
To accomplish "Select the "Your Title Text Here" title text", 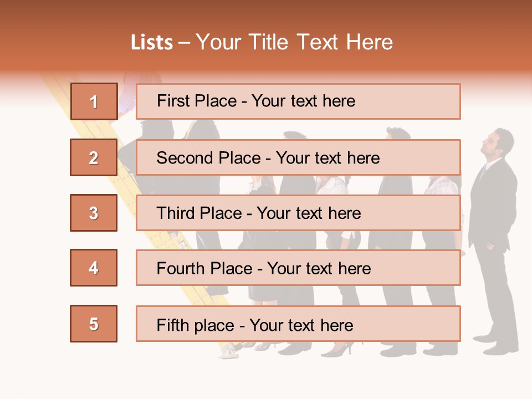I will (x=294, y=42).
